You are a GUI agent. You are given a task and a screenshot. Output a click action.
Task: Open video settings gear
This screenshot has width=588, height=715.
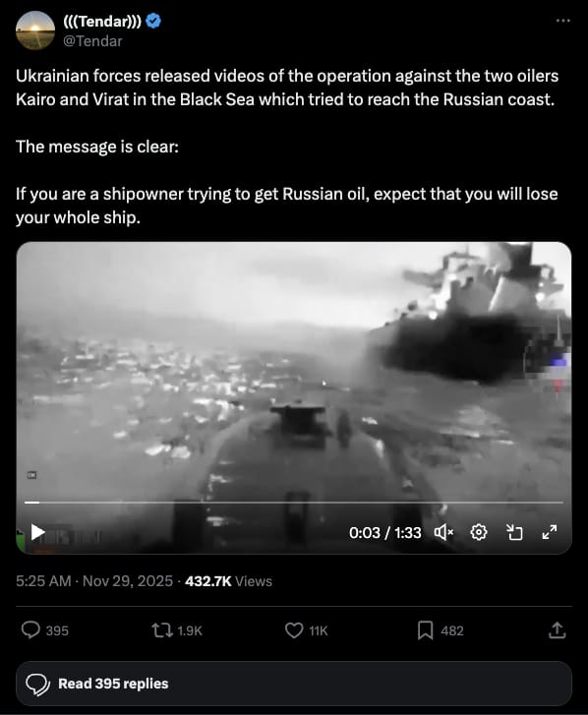[479, 532]
